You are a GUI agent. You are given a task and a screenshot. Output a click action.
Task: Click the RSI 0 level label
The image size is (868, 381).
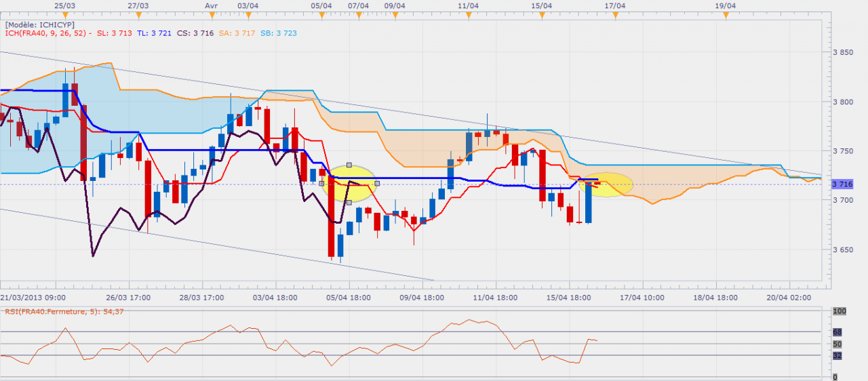click(x=835, y=376)
